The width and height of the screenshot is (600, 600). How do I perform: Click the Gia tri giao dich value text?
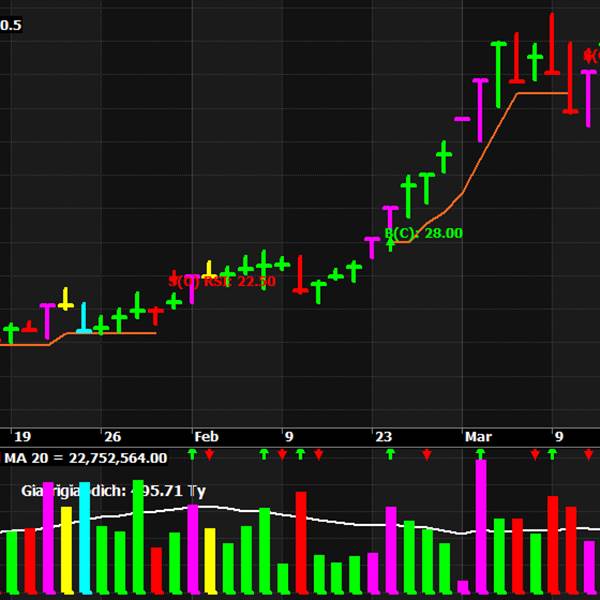[x=114, y=491]
